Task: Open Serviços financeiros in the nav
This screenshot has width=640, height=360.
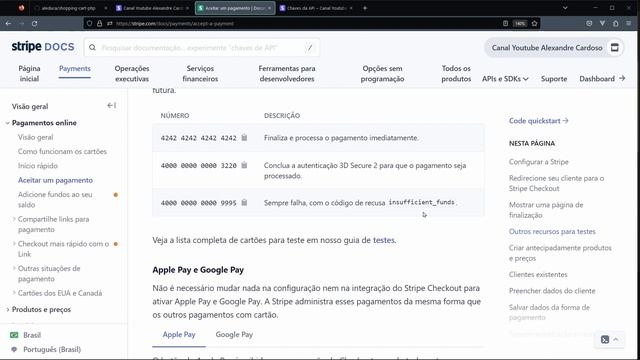Action: 200,73
